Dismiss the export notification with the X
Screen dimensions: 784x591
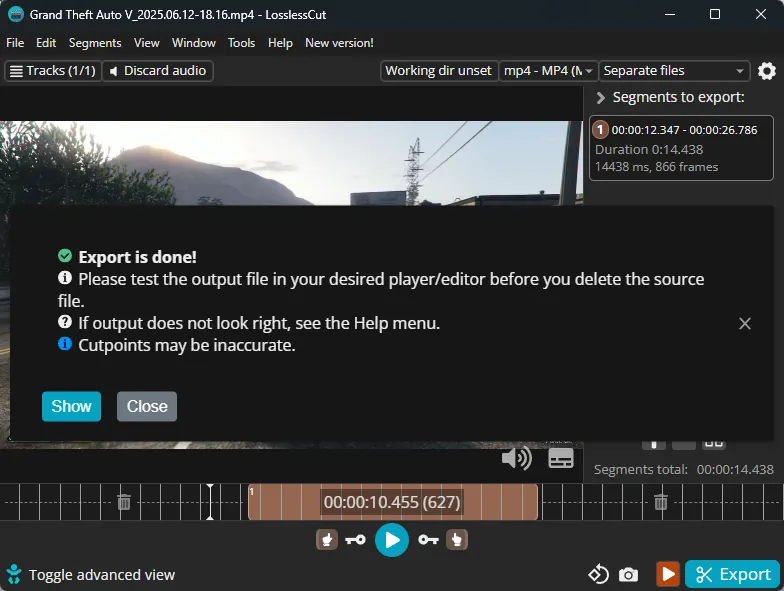pos(745,323)
